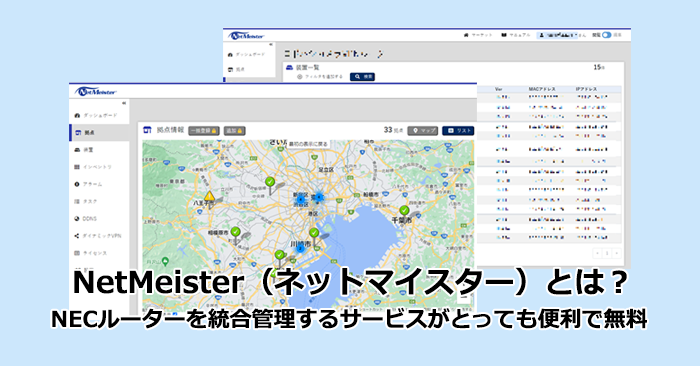Sort by the IPアドレス column header
Viewport: 700px width, 366px height.
(x=587, y=89)
